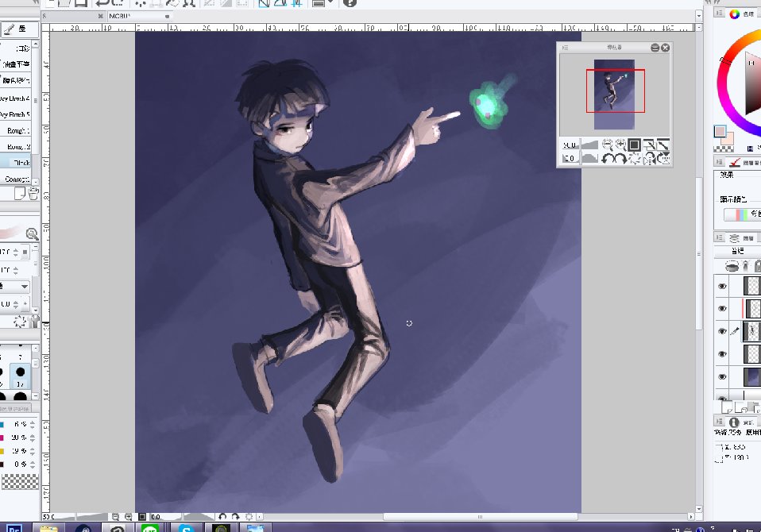Screen dimensions: 761x532
Task: Select the ink brush sub tool group tab
Action: pos(18,29)
